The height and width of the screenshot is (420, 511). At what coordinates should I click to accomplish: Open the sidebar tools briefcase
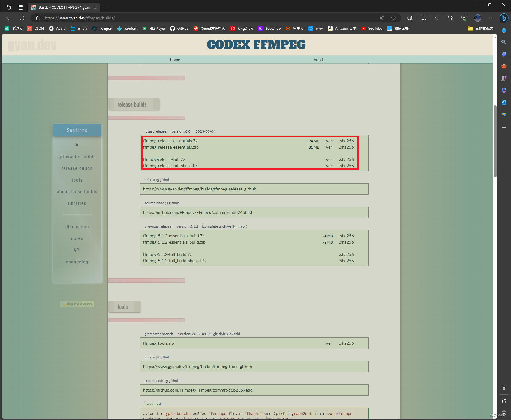504,66
